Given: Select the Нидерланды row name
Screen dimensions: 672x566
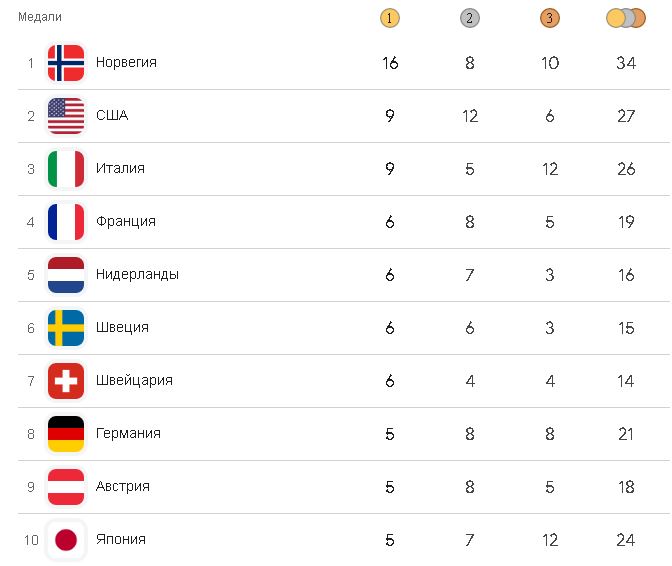Looking at the screenshot, I should [x=137, y=274].
